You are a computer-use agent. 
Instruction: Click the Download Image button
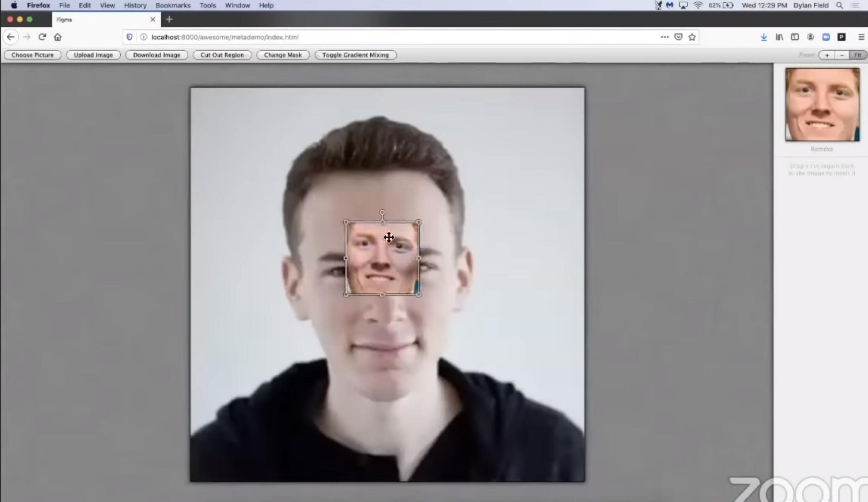(x=156, y=55)
